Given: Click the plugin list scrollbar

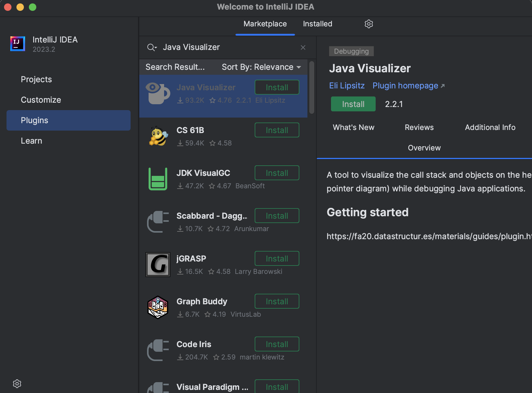Looking at the screenshot, I should tap(312, 88).
